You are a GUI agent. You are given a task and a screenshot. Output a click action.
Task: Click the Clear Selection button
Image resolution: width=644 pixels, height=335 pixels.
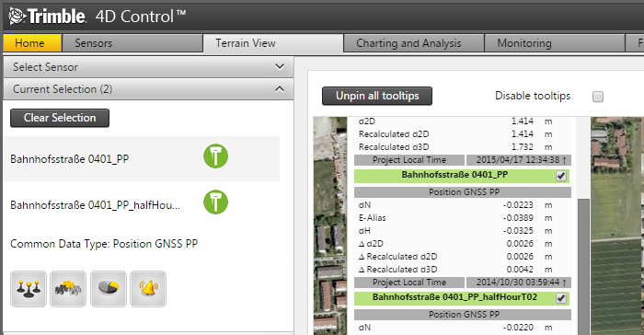click(60, 118)
